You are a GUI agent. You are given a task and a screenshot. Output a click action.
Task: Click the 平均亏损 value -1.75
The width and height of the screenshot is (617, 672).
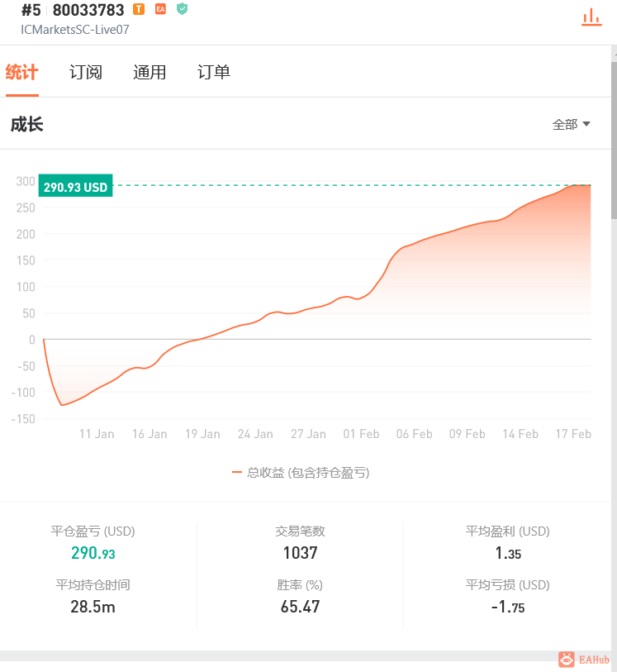click(508, 608)
